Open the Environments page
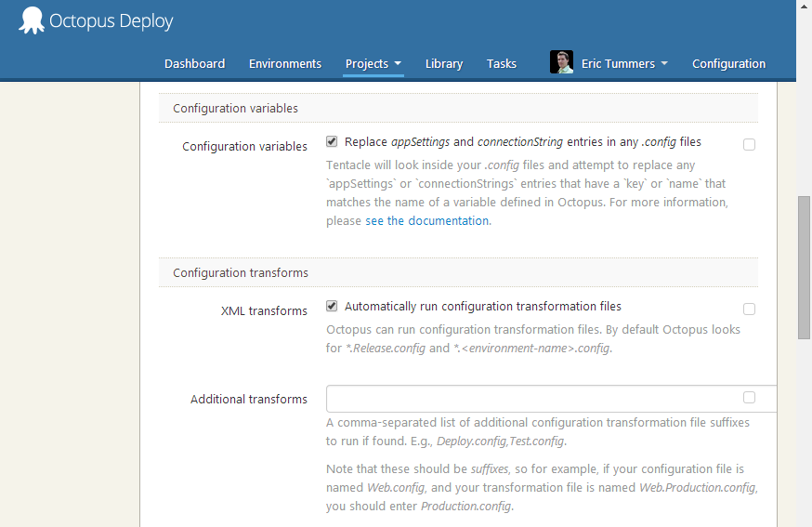The image size is (812, 527). click(x=285, y=63)
